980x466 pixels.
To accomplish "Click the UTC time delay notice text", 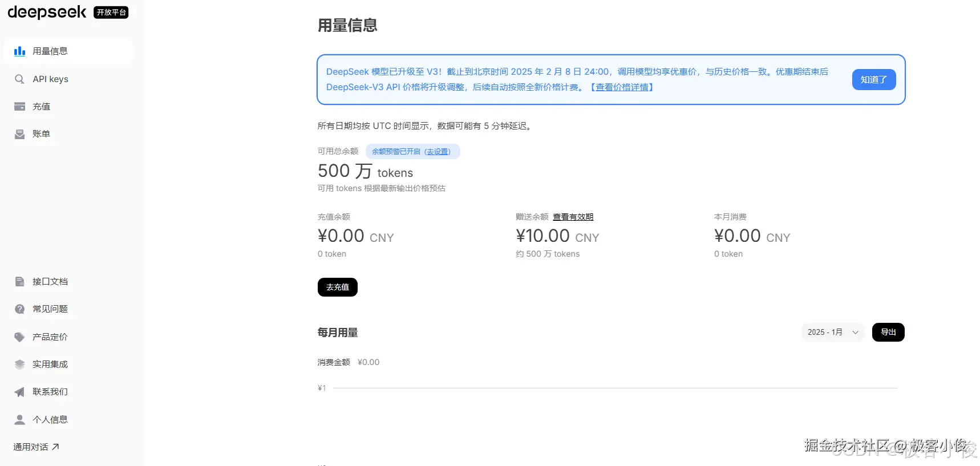I will tap(426, 126).
